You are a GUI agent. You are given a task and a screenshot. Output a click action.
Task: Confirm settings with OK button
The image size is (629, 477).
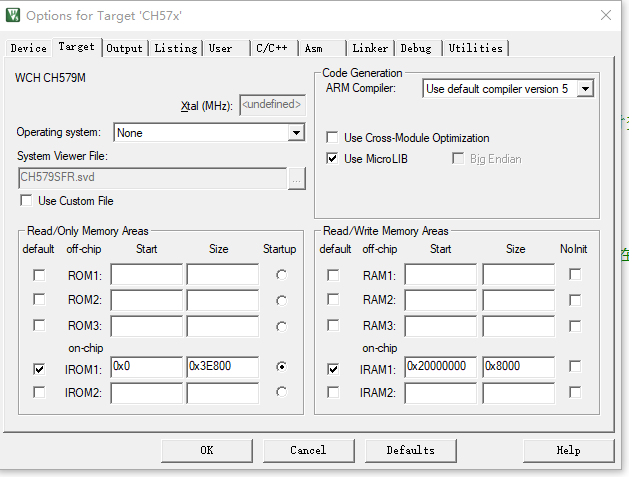click(x=207, y=451)
